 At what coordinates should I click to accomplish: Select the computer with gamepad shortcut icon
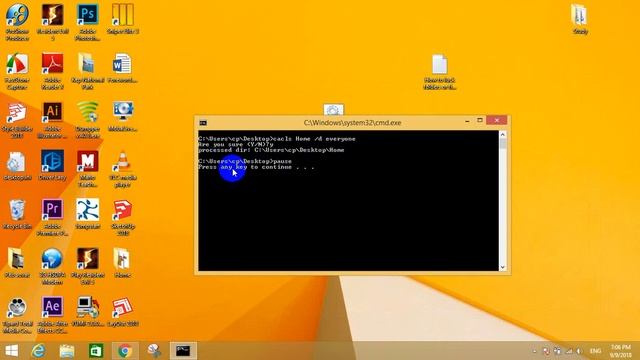(x=87, y=307)
